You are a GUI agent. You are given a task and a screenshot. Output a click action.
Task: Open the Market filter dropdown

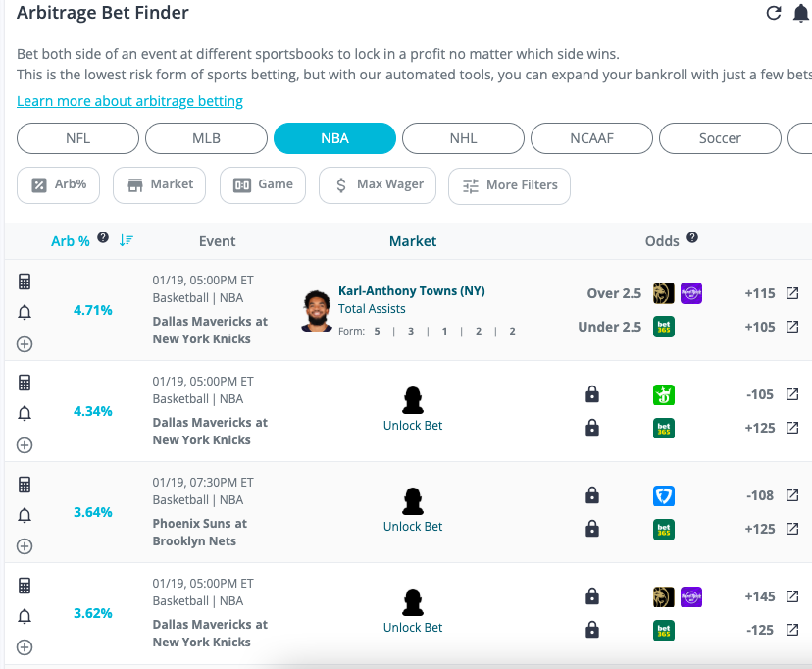point(159,184)
